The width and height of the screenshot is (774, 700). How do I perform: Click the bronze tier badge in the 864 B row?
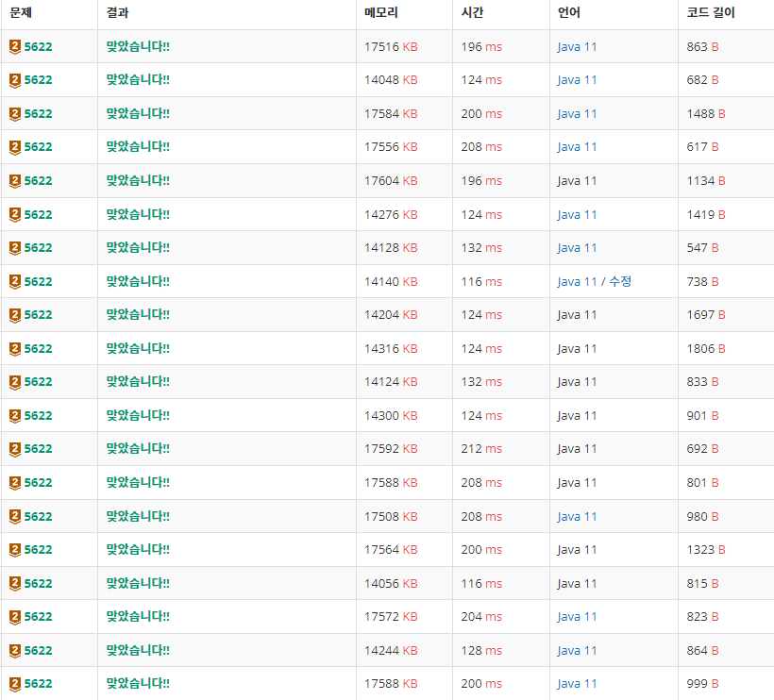pyautogui.click(x=15, y=651)
